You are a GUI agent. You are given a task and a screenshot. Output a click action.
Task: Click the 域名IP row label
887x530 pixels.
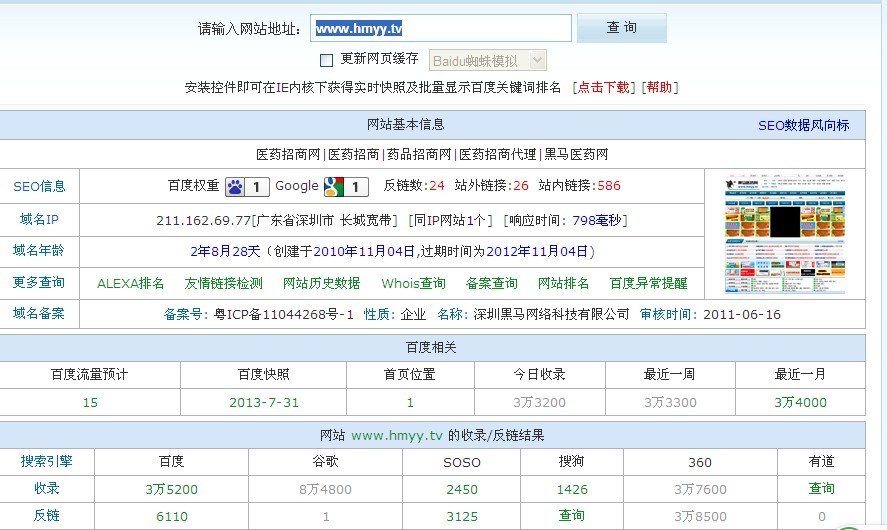40,219
